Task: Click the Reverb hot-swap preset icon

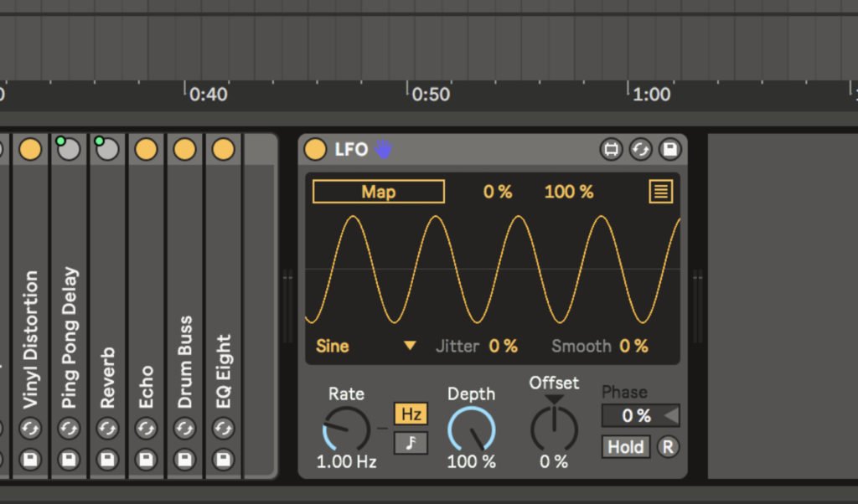Action: [107, 429]
